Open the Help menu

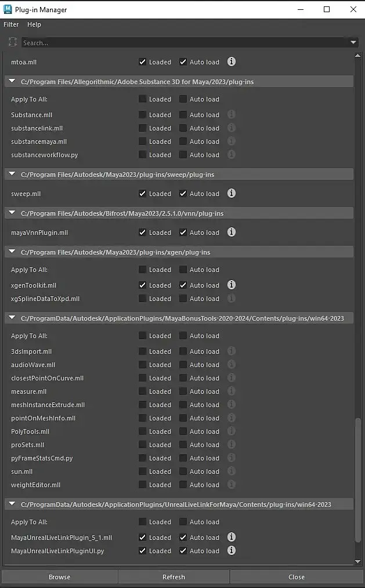tap(34, 24)
